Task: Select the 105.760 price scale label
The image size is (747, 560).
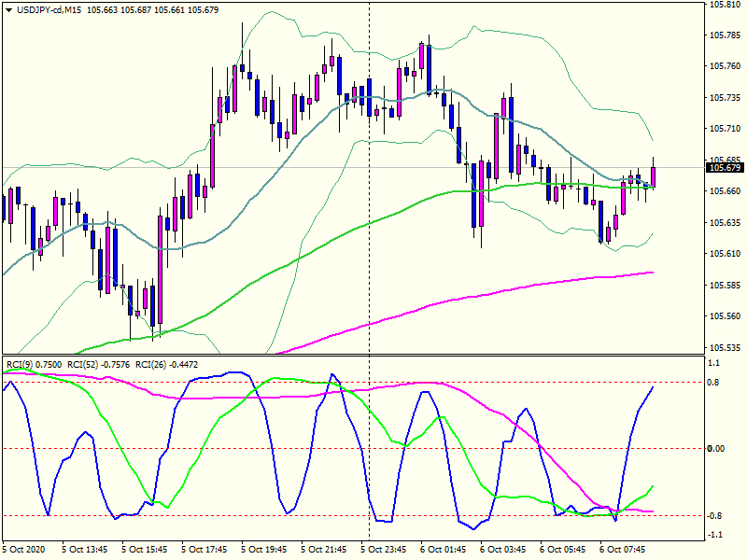Action: (x=726, y=66)
